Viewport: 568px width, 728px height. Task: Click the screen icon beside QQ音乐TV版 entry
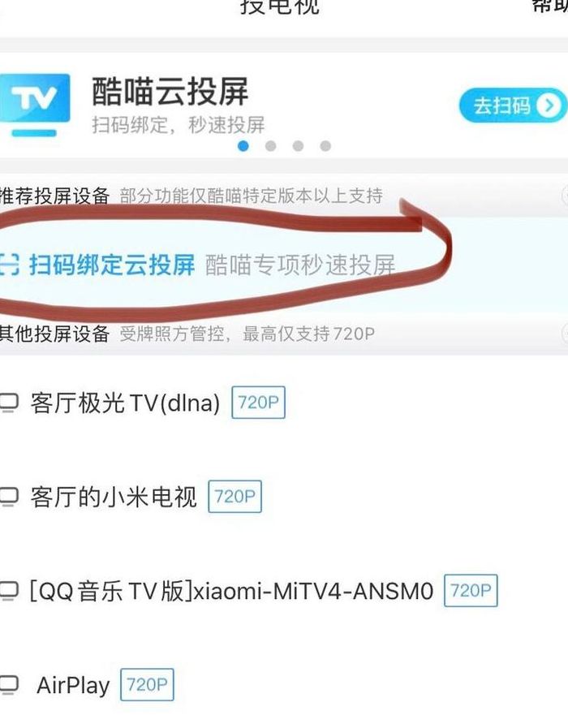coord(9,592)
